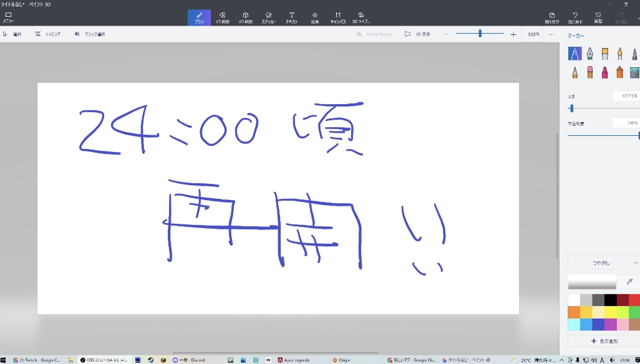The height and width of the screenshot is (364, 640).
Task: Open the Menu button
Action: click(x=8, y=17)
